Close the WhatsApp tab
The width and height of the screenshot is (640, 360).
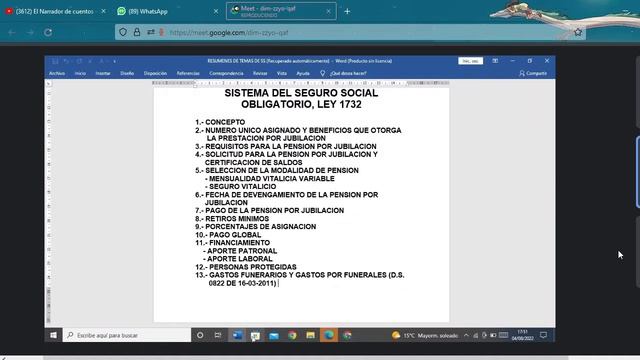[x=216, y=11]
